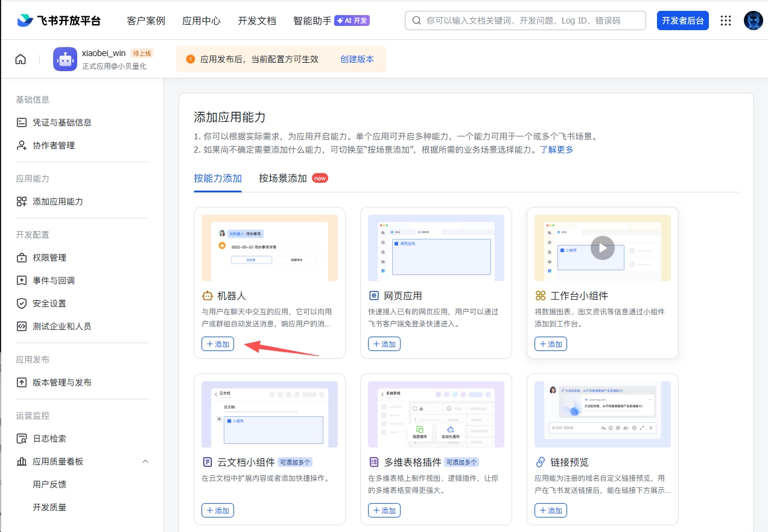Click the 开发者后台 button
This screenshot has width=768, height=532.
pos(682,21)
